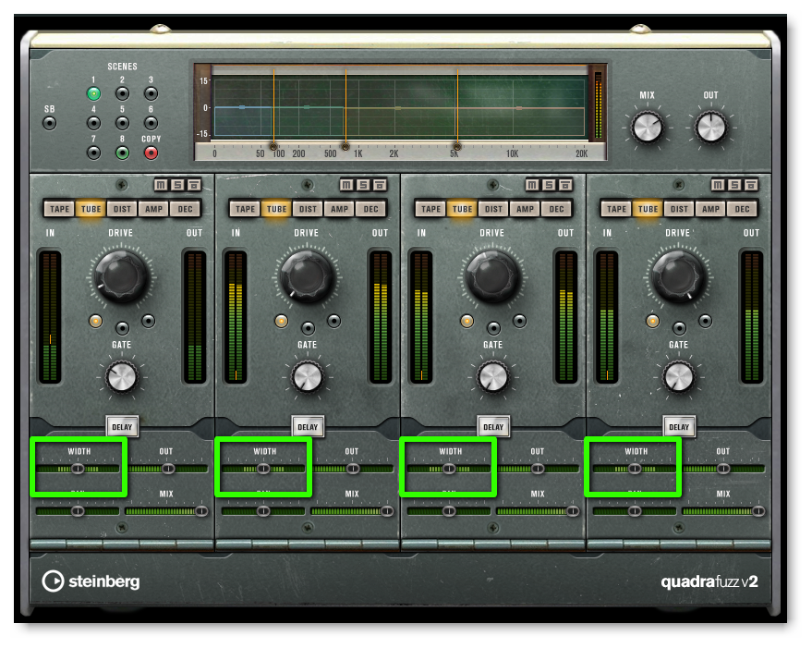The height and width of the screenshot is (648, 812).
Task: Click the master OUT knob at top right
Action: [711, 128]
